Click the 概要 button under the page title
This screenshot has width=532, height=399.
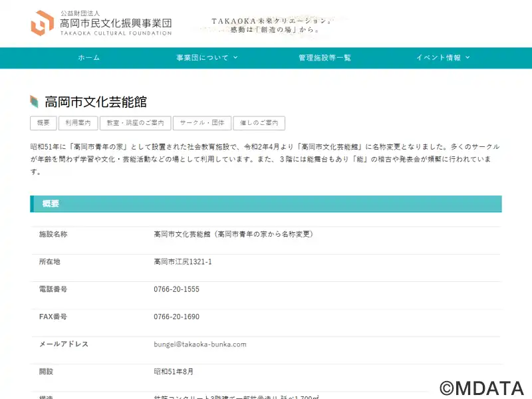pos(43,123)
